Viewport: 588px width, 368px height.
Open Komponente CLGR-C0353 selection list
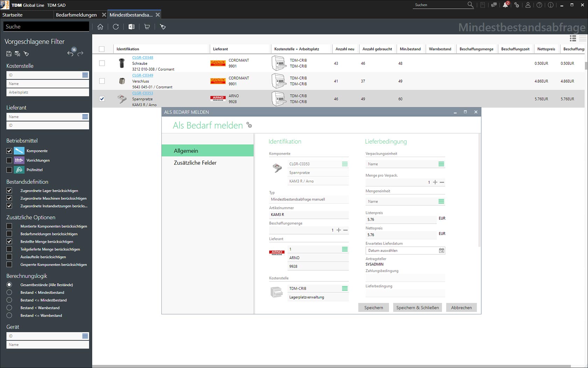(x=345, y=164)
